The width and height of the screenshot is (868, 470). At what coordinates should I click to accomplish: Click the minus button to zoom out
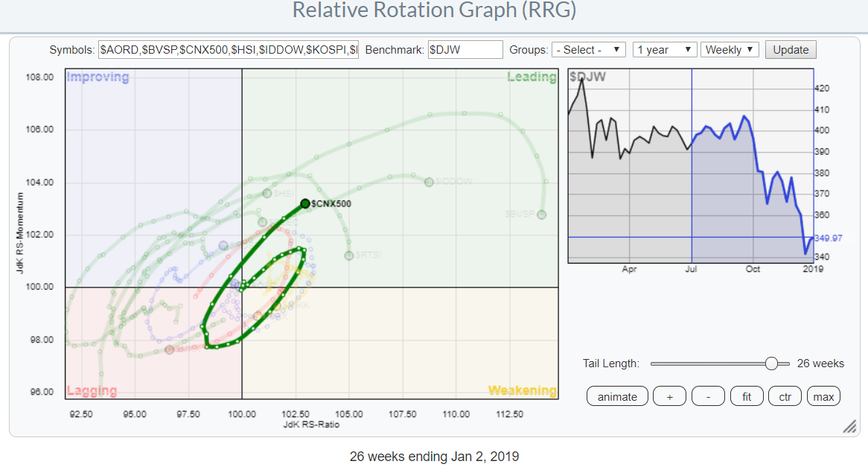coord(708,396)
